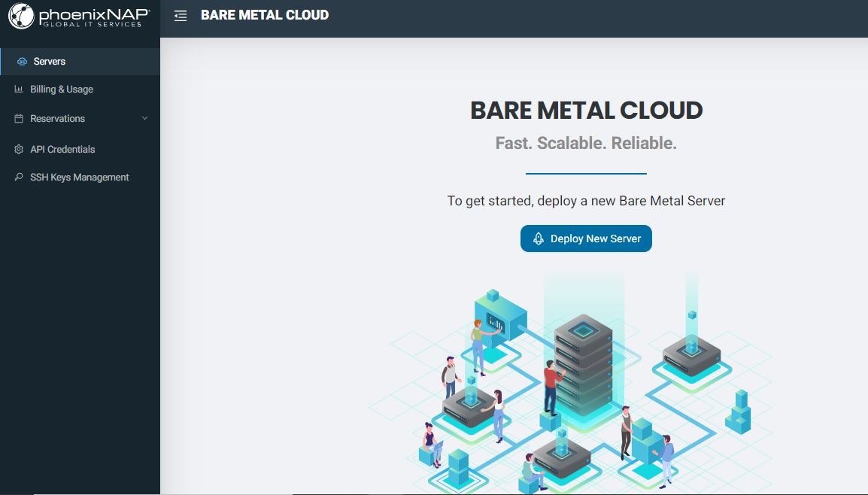Viewport: 868px width, 495px height.
Task: Click the BARE METAL CLOUD page heading
Action: 586,110
